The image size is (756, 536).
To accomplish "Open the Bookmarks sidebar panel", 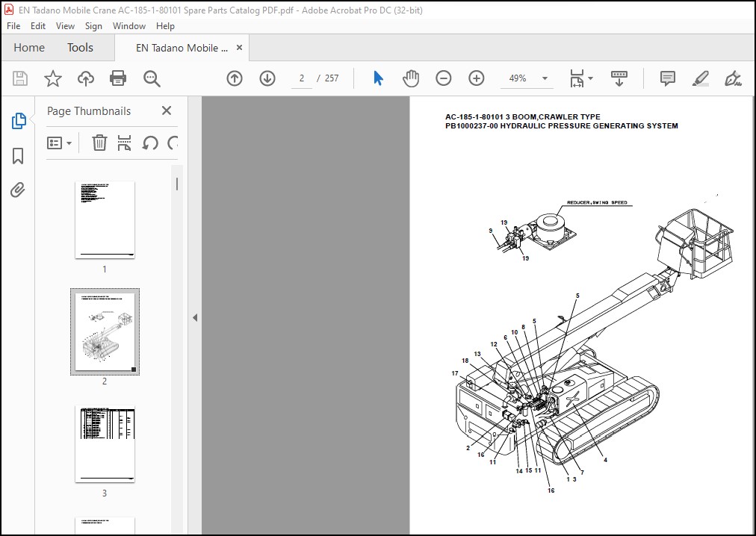I will pos(18,156).
